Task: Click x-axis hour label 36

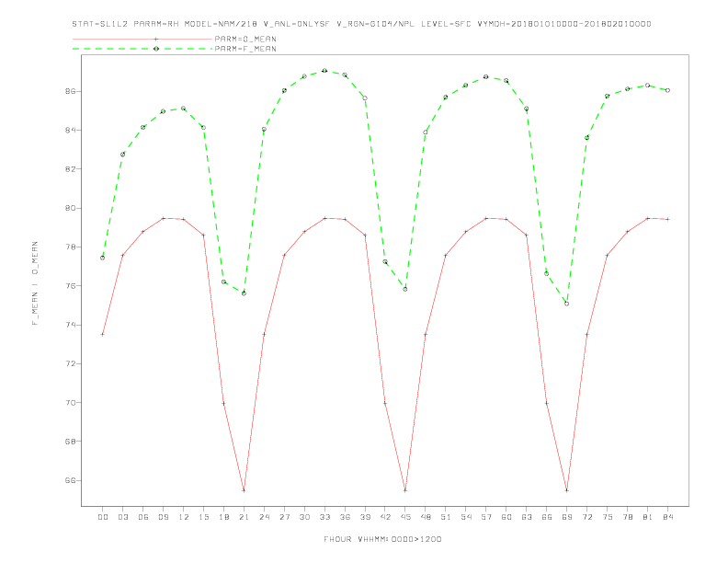Action: [x=345, y=517]
